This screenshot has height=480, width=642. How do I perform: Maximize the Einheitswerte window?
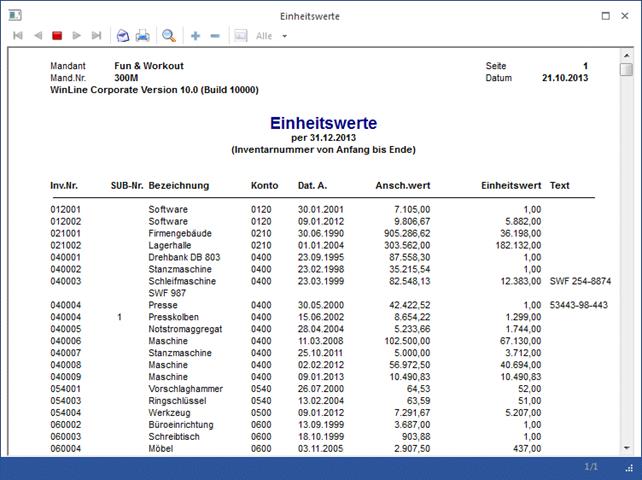[606, 16]
